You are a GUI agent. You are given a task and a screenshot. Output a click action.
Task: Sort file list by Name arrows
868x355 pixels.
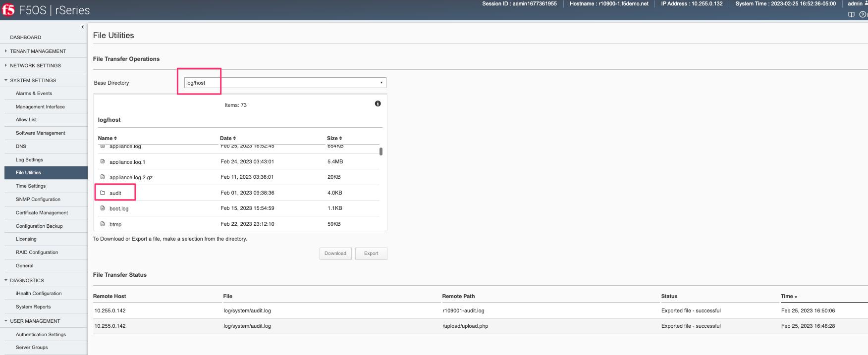115,138
